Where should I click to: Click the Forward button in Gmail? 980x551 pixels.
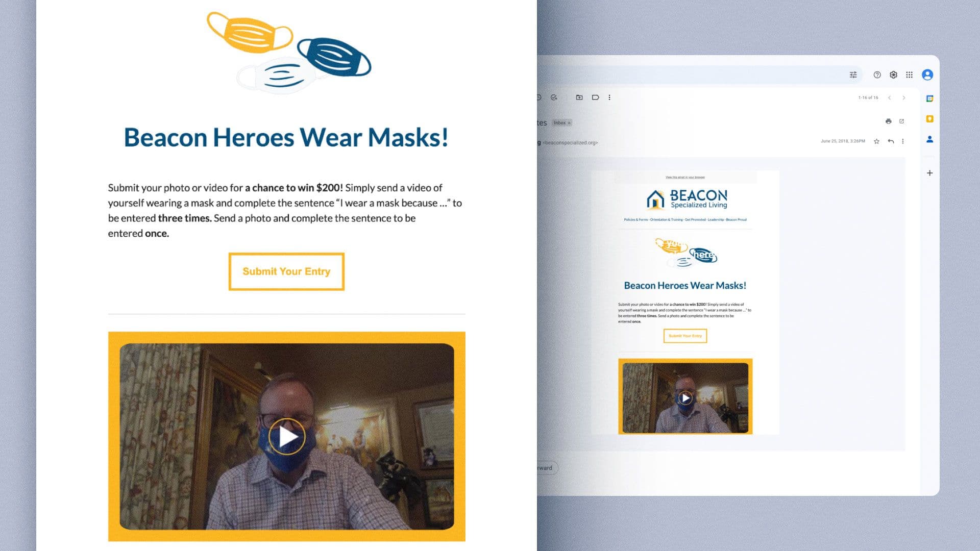(x=547, y=468)
